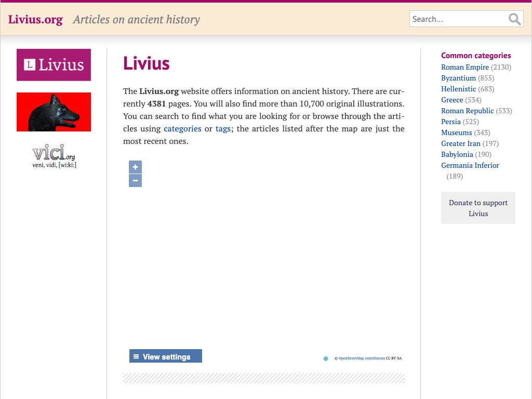Select the Hellenistic category
Image resolution: width=532 pixels, height=399 pixels.
pos(458,89)
